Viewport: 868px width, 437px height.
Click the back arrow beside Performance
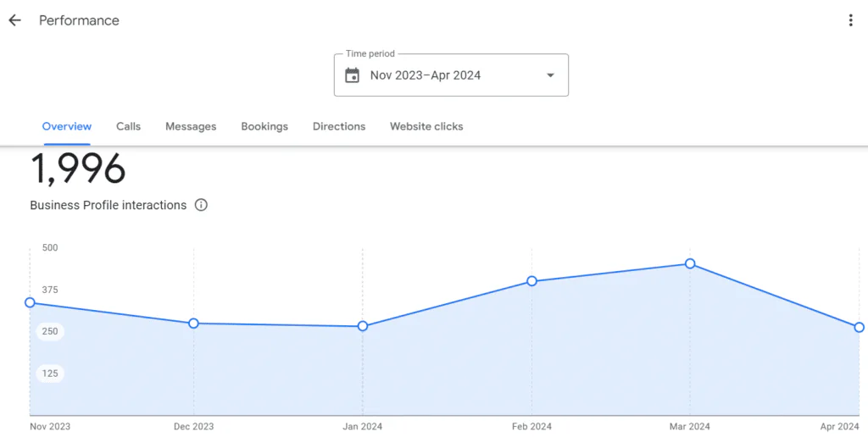(x=14, y=20)
